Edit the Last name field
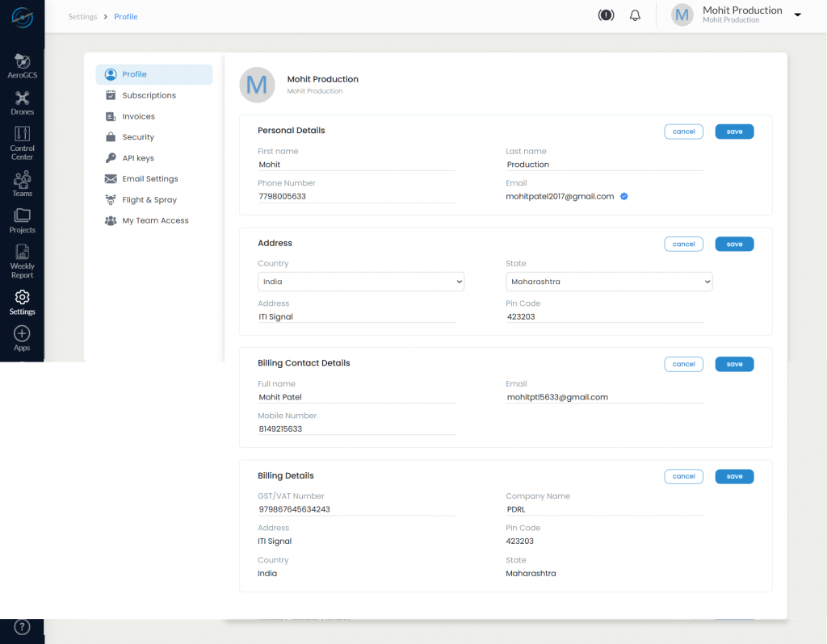Screen dimensions: 827x644 pyautogui.click(x=605, y=165)
